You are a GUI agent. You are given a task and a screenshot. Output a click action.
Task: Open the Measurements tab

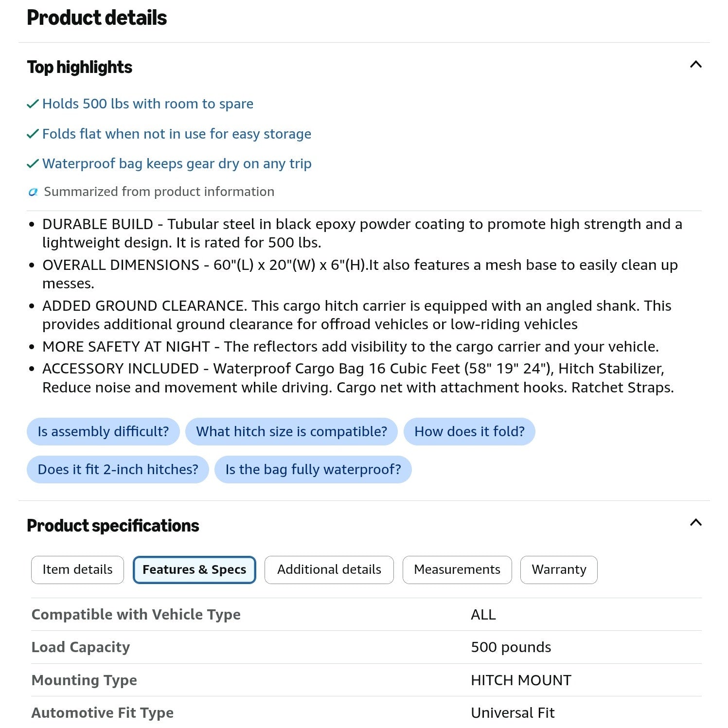click(x=457, y=569)
